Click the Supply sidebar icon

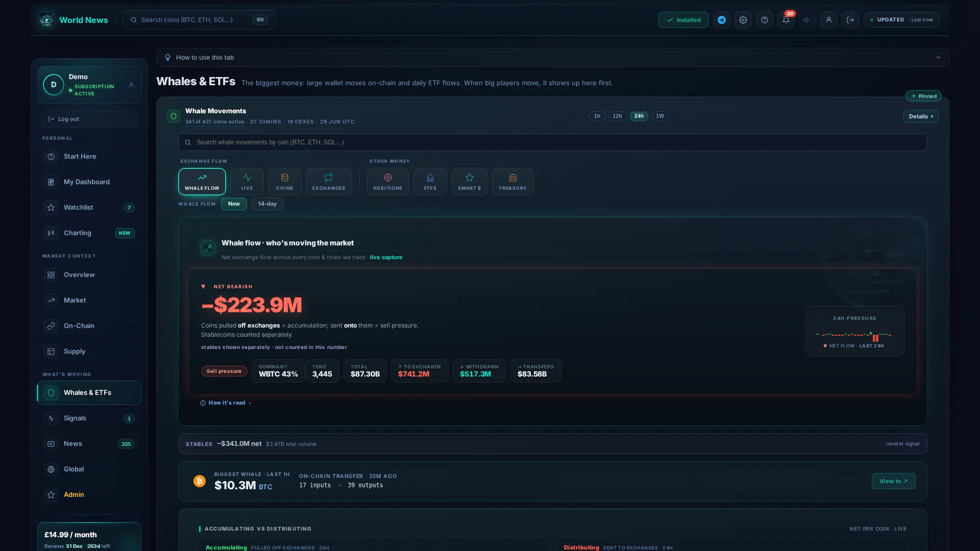click(51, 352)
